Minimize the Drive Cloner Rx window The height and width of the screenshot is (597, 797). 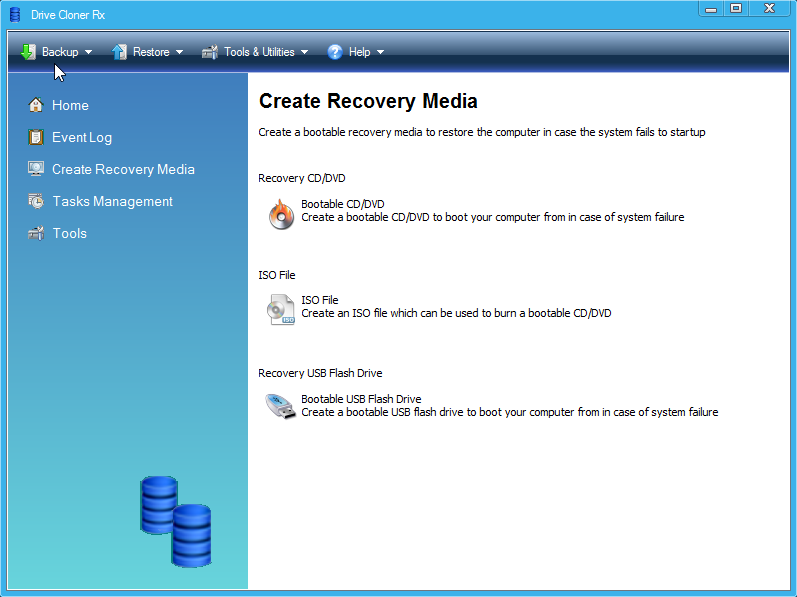tap(711, 9)
